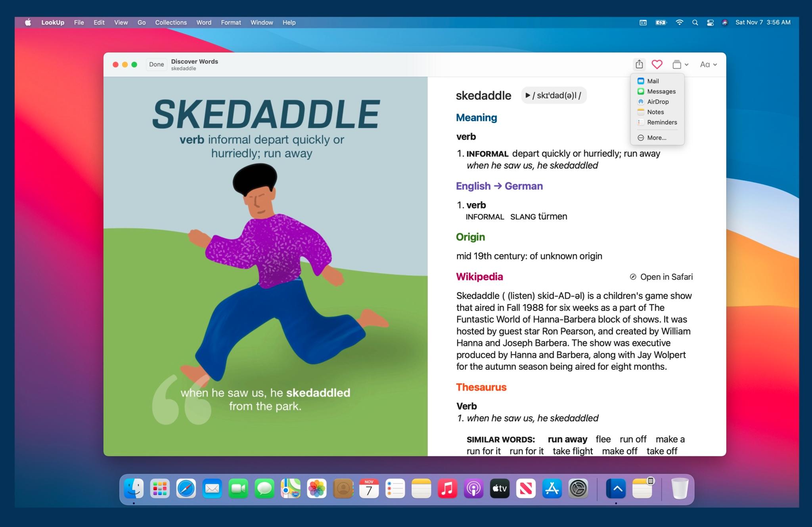Launch Safari from the Dock
The height and width of the screenshot is (527, 812).
point(186,489)
